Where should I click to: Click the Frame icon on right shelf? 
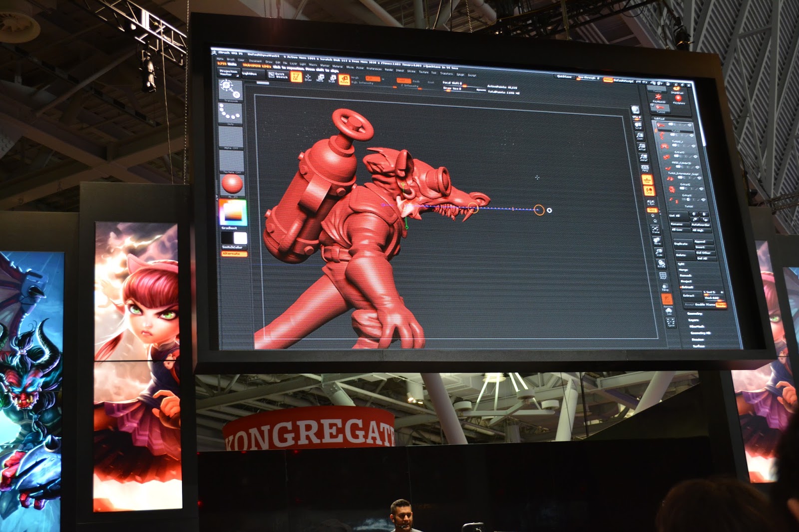tap(655, 230)
